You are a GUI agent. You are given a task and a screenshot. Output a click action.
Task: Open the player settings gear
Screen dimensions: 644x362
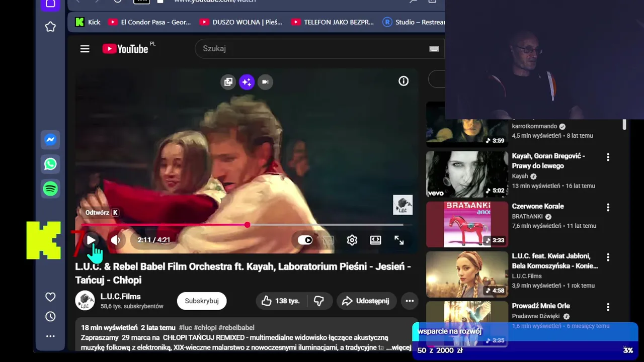click(x=352, y=240)
